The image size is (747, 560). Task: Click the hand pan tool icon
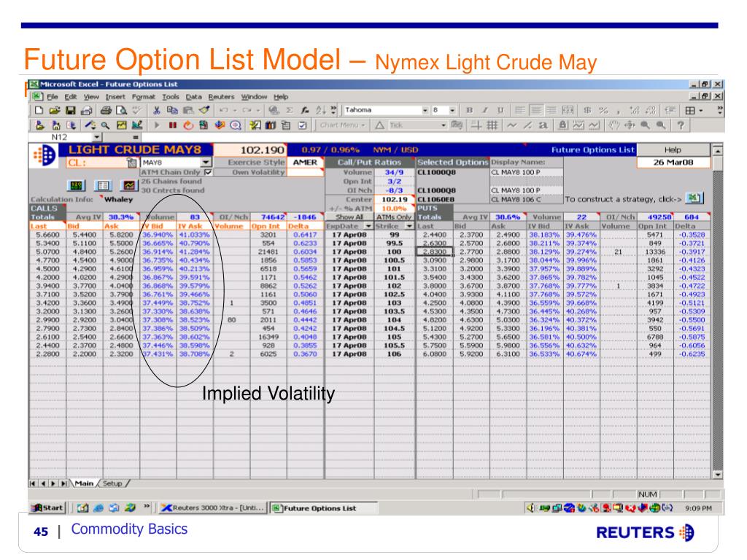click(614, 125)
